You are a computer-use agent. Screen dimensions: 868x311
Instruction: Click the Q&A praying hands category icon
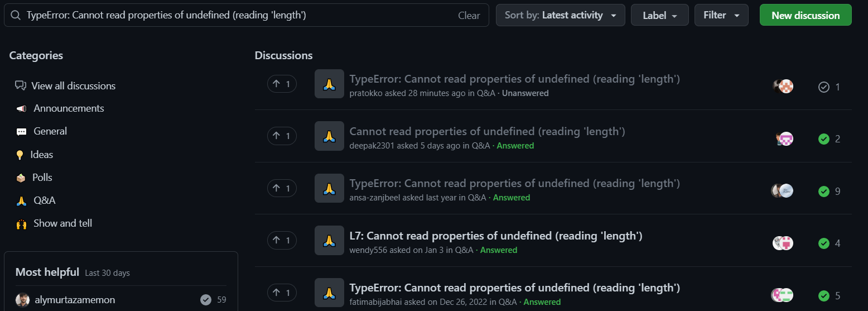pyautogui.click(x=21, y=200)
